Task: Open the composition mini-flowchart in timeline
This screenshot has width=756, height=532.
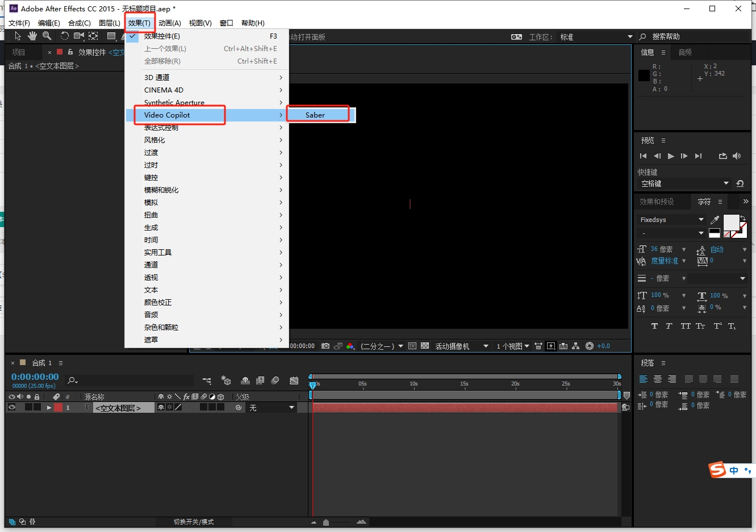Action: (x=207, y=380)
